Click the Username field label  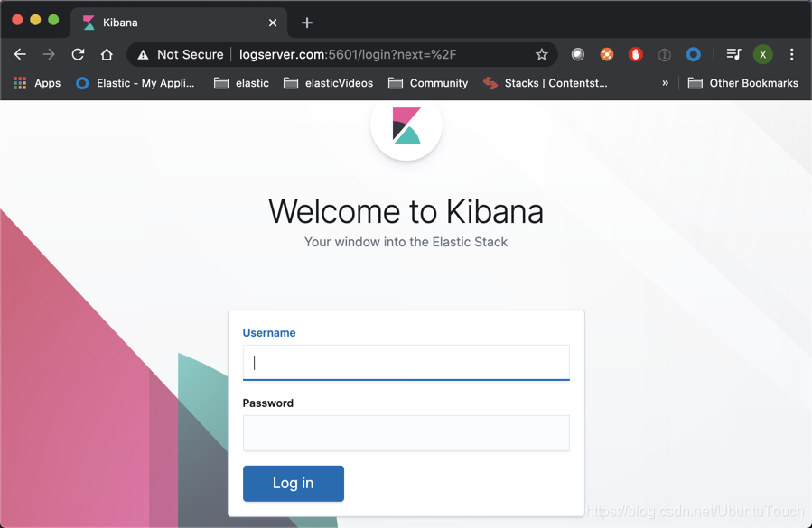(269, 333)
